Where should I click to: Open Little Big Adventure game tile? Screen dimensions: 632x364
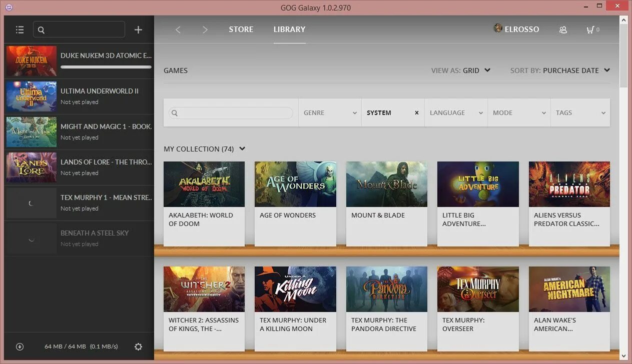[478, 203]
